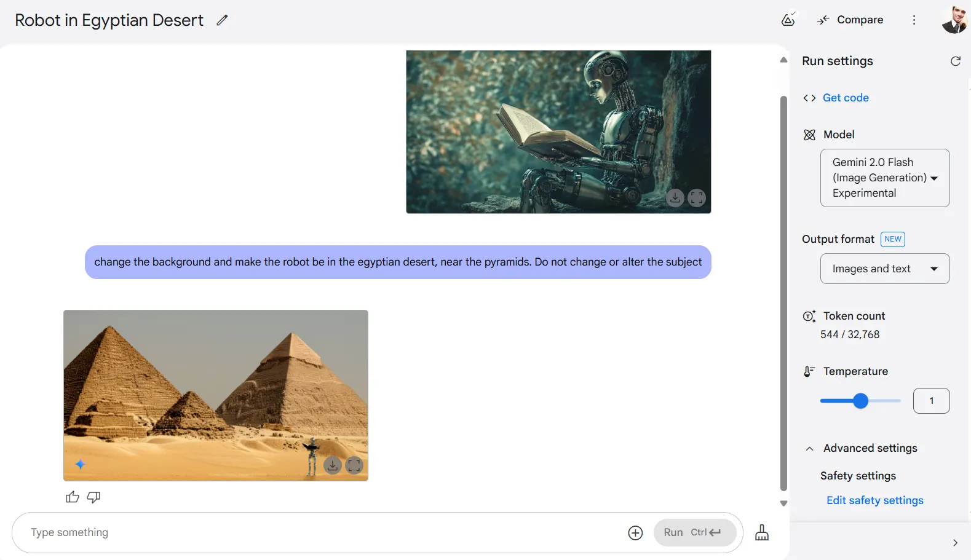The width and height of the screenshot is (971, 560).
Task: Open the three-dot more options menu
Action: click(914, 20)
